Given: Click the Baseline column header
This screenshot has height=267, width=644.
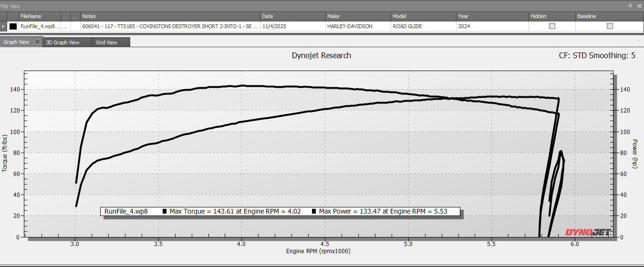Looking at the screenshot, I should pyautogui.click(x=610, y=16).
